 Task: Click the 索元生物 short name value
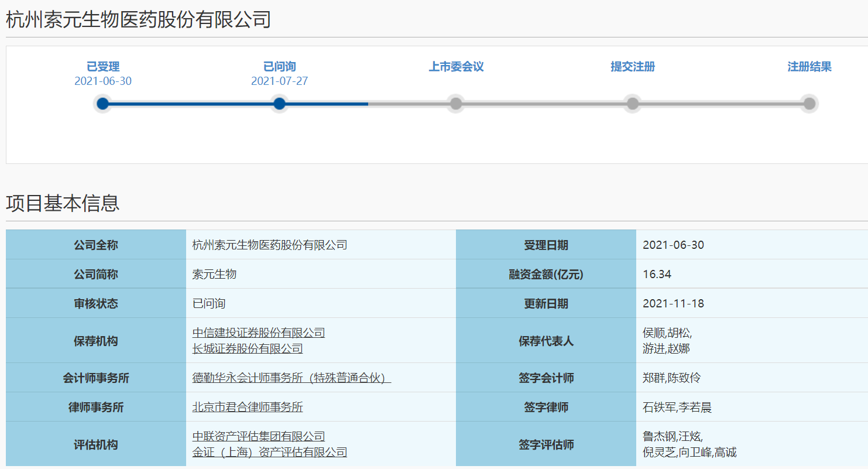(214, 275)
